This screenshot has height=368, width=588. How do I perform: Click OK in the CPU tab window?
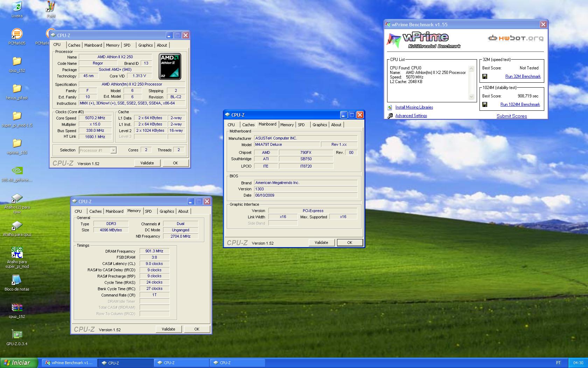[x=175, y=163]
